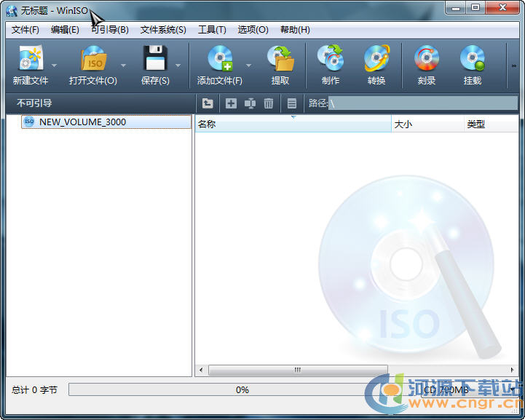Screen dimensions: 525x420
Task: Expand the Open File dropdown arrow
Action: point(123,66)
